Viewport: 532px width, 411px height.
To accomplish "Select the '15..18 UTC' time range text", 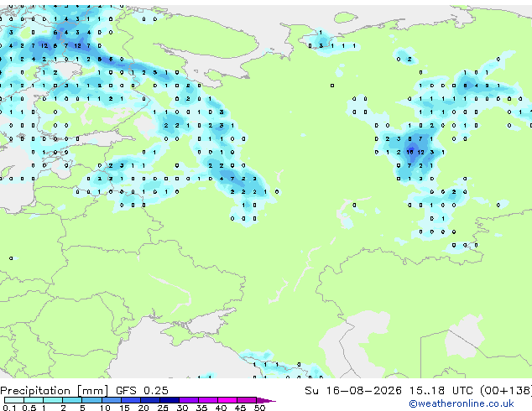I will 441,391.
